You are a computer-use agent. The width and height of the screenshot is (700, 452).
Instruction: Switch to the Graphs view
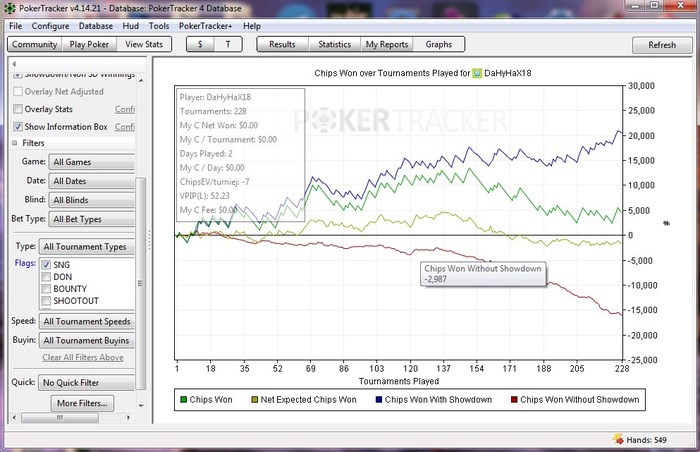[438, 44]
